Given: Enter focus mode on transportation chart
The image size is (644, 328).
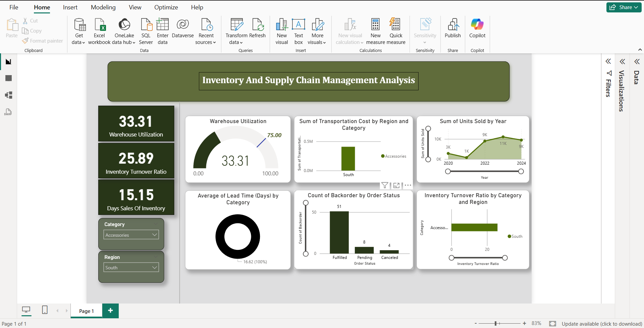Looking at the screenshot, I should point(396,185).
